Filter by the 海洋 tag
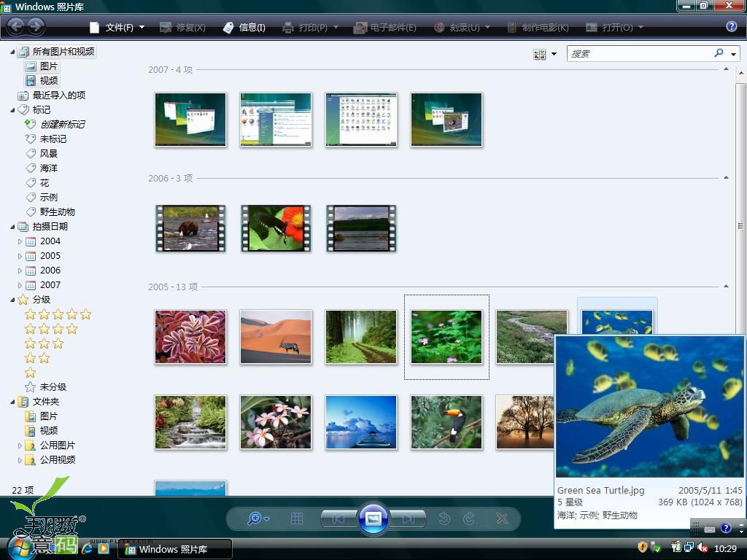The image size is (747, 560). 42,168
